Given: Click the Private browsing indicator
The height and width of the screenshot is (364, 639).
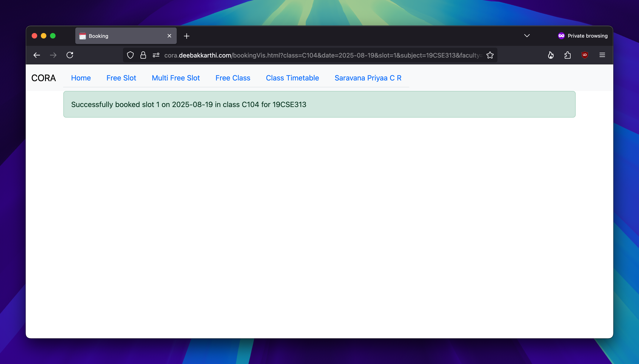Looking at the screenshot, I should pyautogui.click(x=583, y=36).
